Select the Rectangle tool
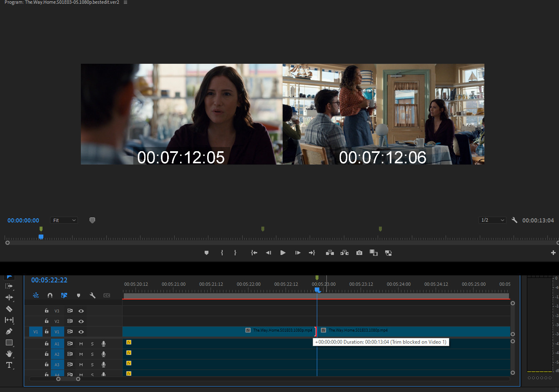 tap(9, 342)
